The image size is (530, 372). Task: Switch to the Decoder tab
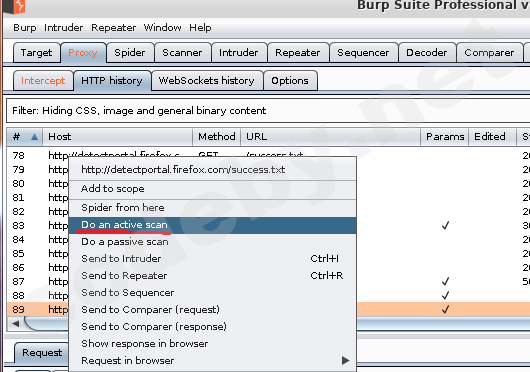427,53
